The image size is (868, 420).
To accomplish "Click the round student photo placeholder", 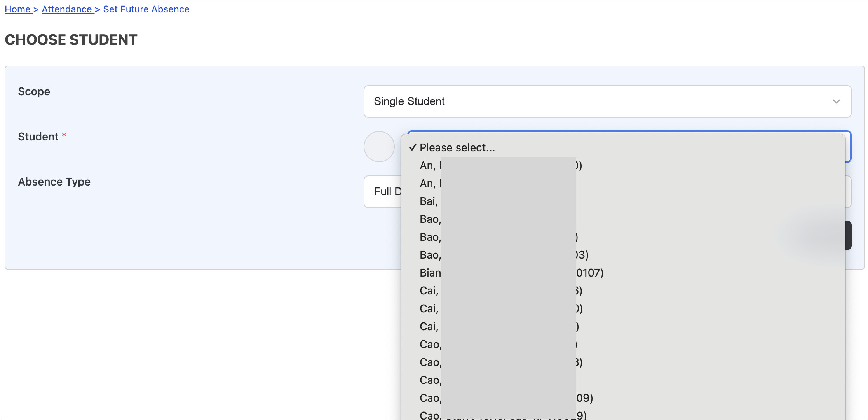I will [x=379, y=147].
